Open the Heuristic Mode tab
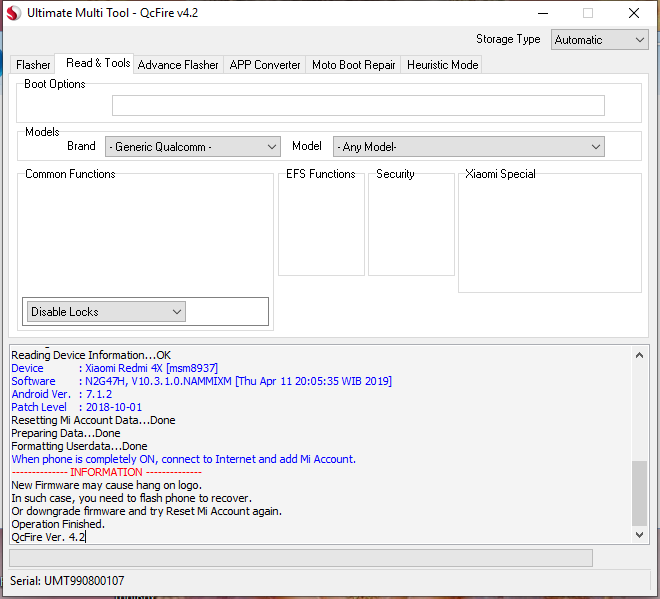 click(x=443, y=65)
